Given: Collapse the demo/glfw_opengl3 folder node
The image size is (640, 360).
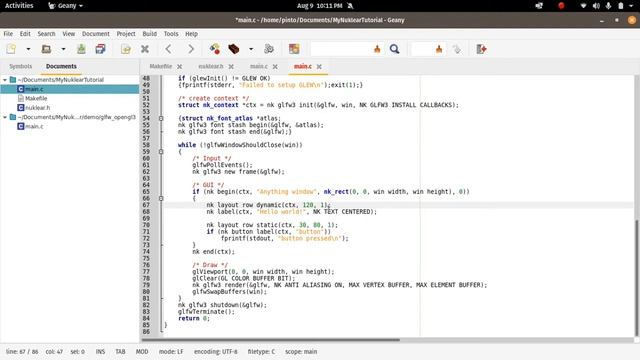Looking at the screenshot, I should (x=5, y=117).
